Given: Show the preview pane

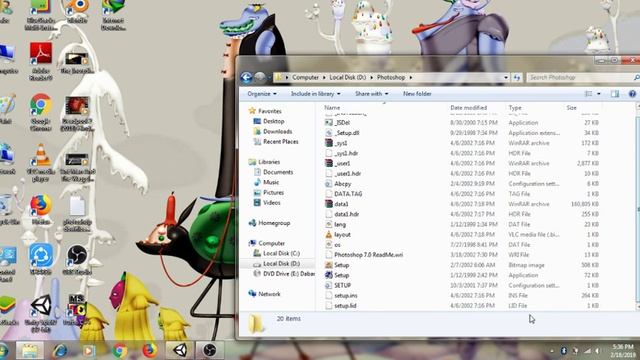Looking at the screenshot, I should point(615,94).
